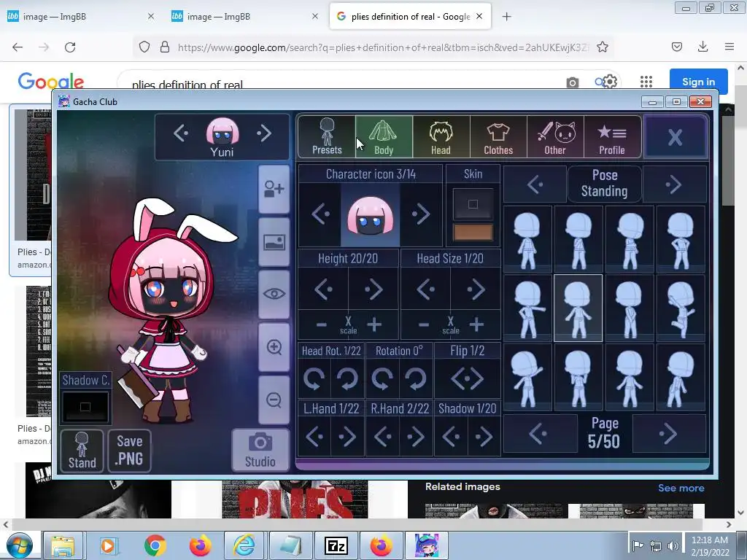Image resolution: width=747 pixels, height=560 pixels.
Task: Select next R.Hand option
Action: 415,436
